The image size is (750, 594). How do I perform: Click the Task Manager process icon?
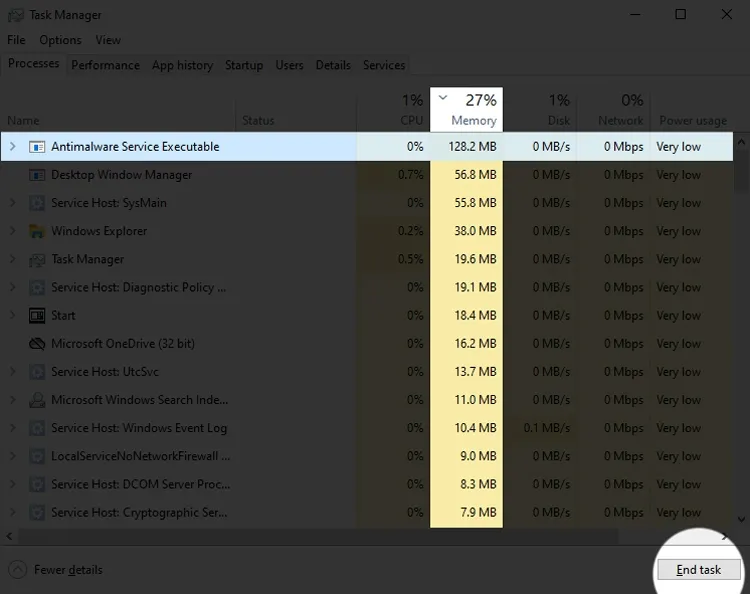[37, 259]
